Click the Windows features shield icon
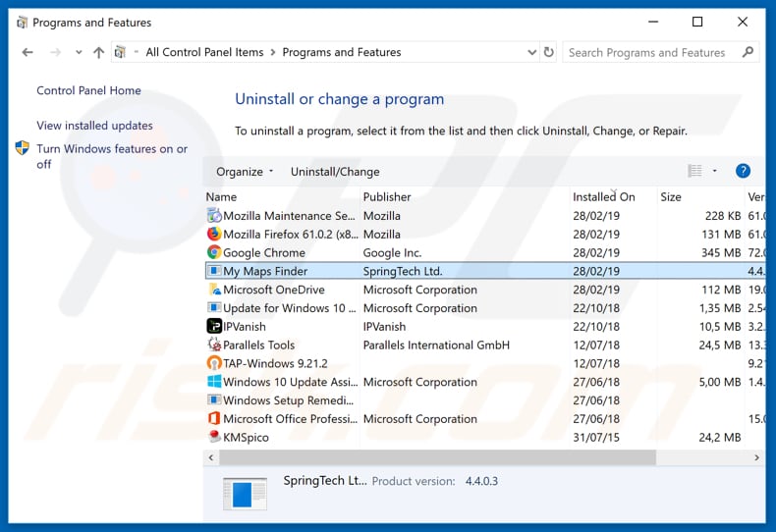The height and width of the screenshot is (532, 776). (x=23, y=148)
